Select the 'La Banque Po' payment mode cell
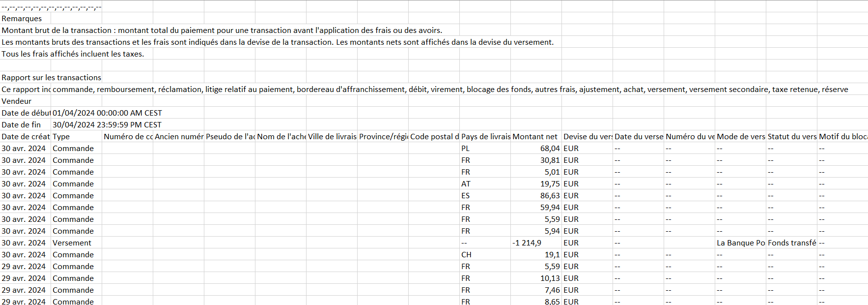Screen dimensions: 868x305 [x=740, y=243]
